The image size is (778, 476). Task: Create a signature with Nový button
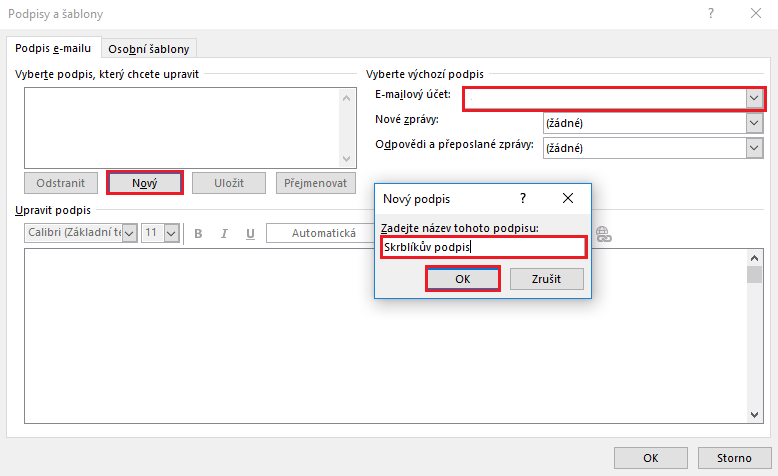(x=145, y=183)
